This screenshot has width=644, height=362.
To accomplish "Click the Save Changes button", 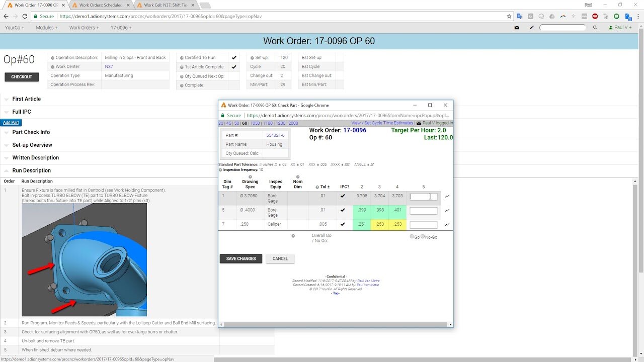I will 241,258.
